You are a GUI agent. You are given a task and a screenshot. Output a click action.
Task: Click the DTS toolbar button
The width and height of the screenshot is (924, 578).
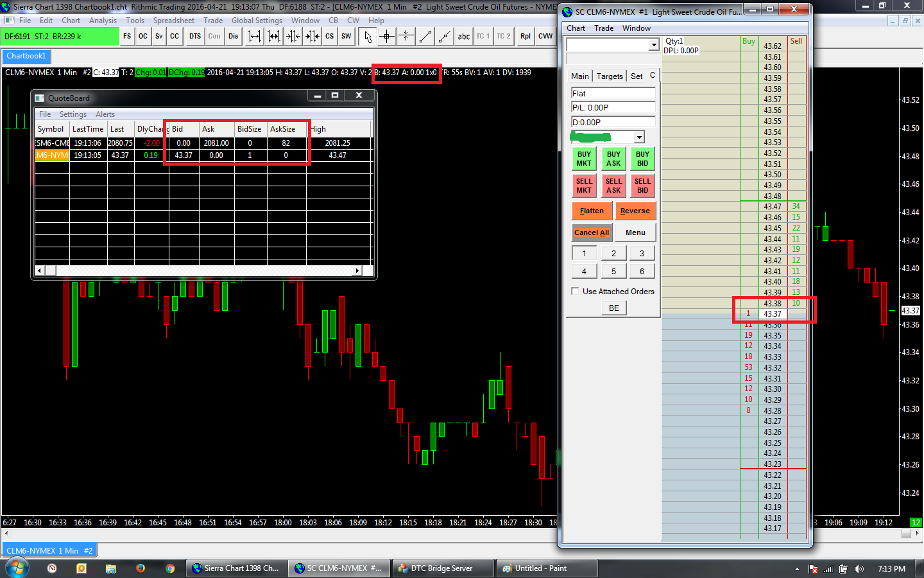(195, 37)
